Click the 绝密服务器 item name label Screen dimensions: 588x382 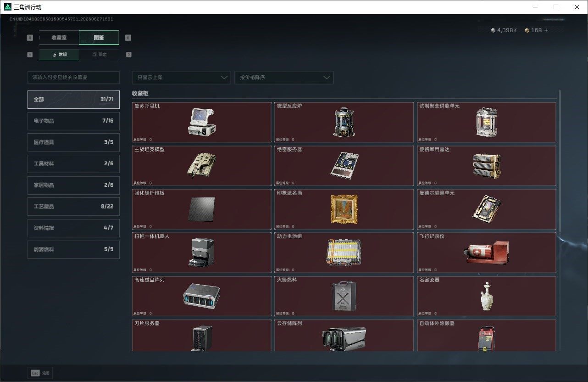point(289,150)
